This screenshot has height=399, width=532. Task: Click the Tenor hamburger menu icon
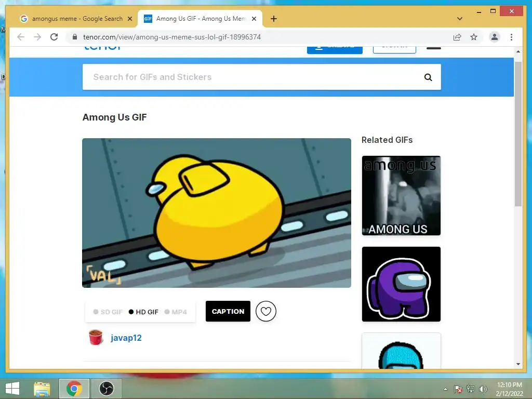pyautogui.click(x=434, y=48)
